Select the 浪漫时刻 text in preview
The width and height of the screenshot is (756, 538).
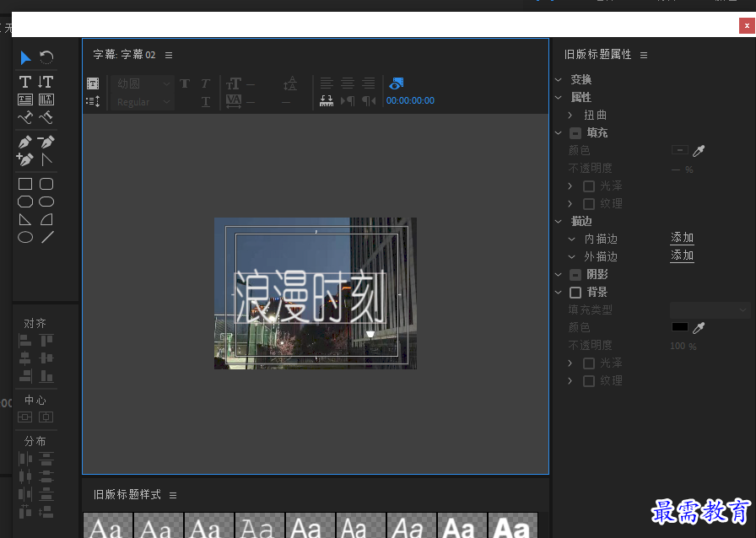click(310, 297)
